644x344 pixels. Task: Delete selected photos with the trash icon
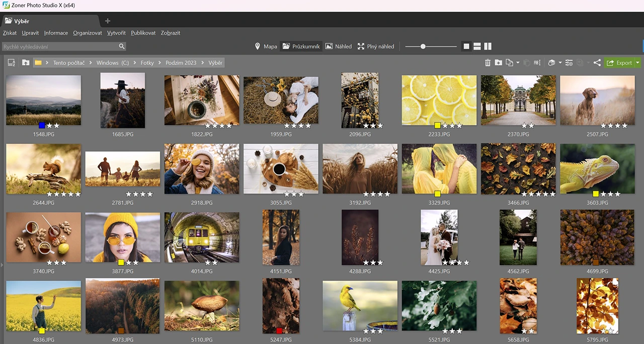(x=488, y=62)
